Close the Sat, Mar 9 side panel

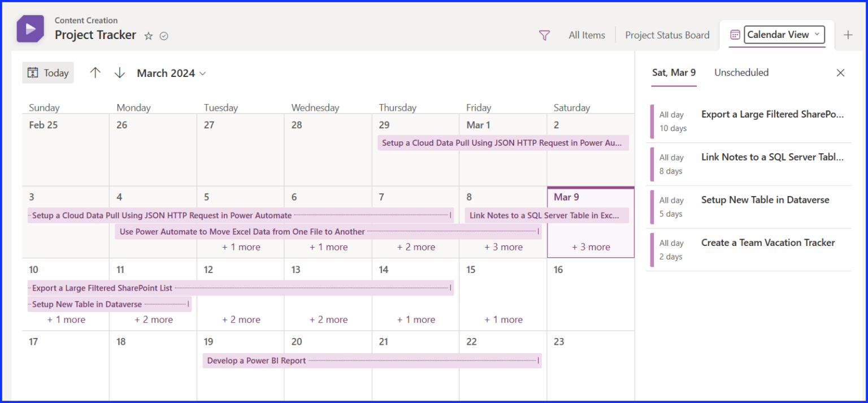[x=840, y=72]
